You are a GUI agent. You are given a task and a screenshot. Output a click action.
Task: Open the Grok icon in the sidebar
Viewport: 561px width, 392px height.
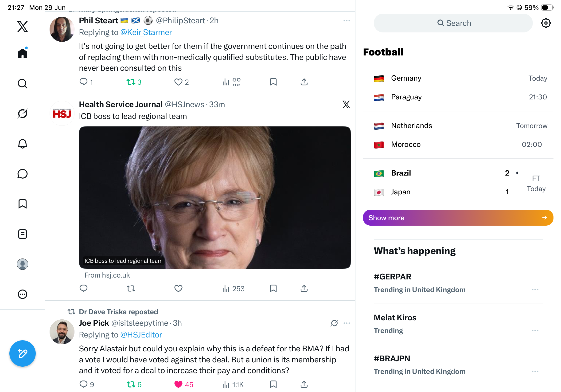[23, 114]
